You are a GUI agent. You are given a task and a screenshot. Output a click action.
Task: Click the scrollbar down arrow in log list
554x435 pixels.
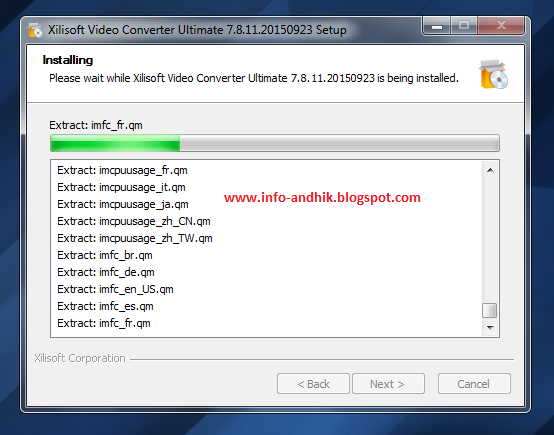point(490,328)
